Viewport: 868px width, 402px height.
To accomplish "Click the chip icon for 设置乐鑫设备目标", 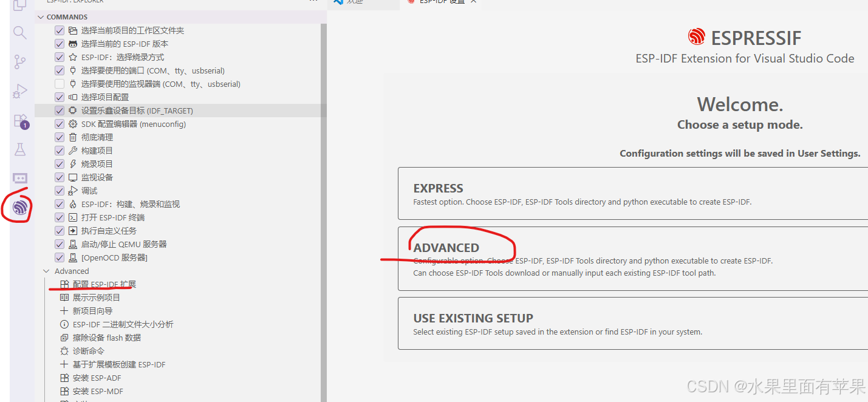I will [x=73, y=111].
